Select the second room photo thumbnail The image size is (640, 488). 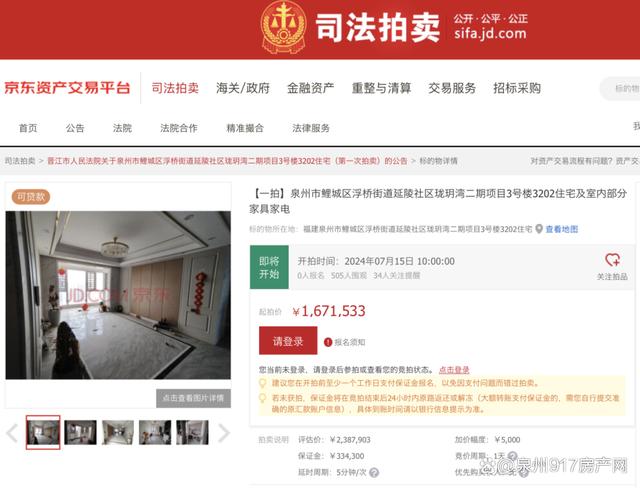[80, 433]
